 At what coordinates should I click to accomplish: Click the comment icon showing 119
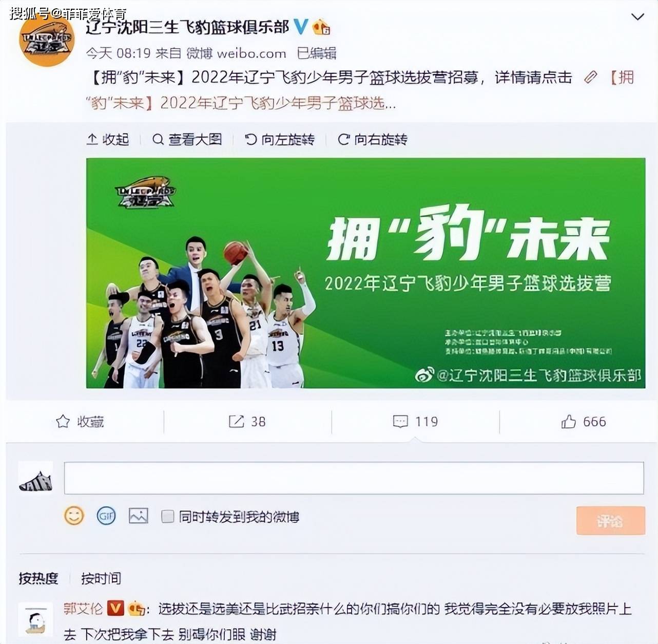[400, 422]
